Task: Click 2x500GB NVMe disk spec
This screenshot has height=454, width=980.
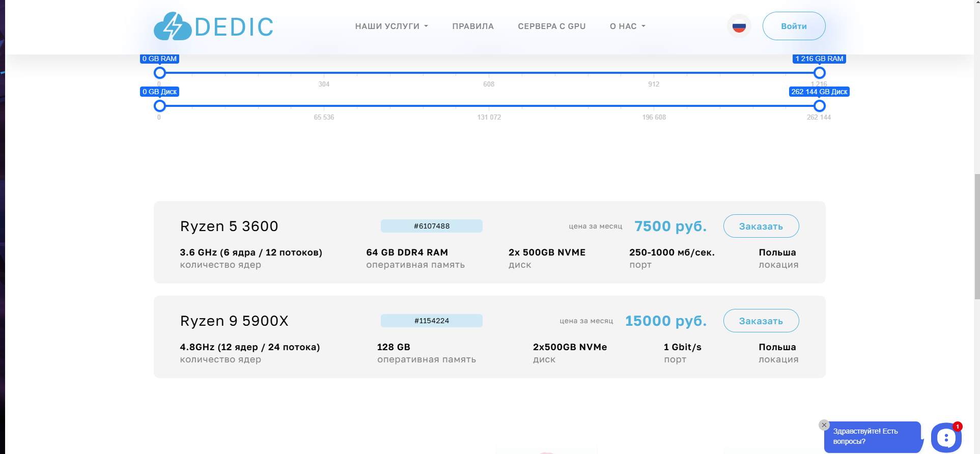Action: [x=570, y=347]
